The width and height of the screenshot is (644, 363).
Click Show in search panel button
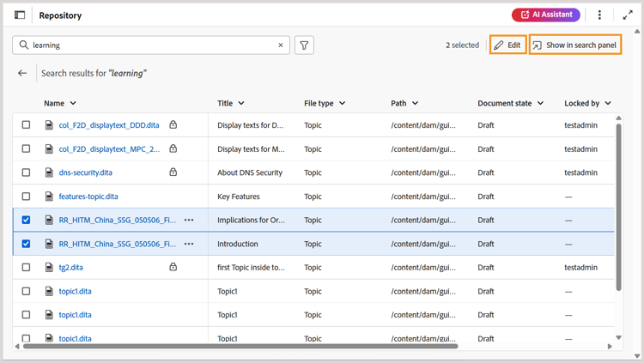coord(574,45)
